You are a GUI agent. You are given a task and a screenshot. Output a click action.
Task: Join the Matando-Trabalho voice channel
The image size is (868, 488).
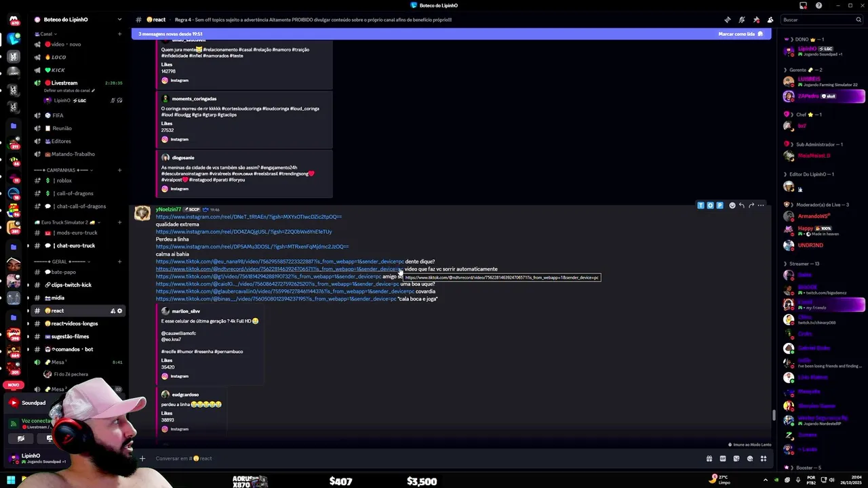click(78, 154)
